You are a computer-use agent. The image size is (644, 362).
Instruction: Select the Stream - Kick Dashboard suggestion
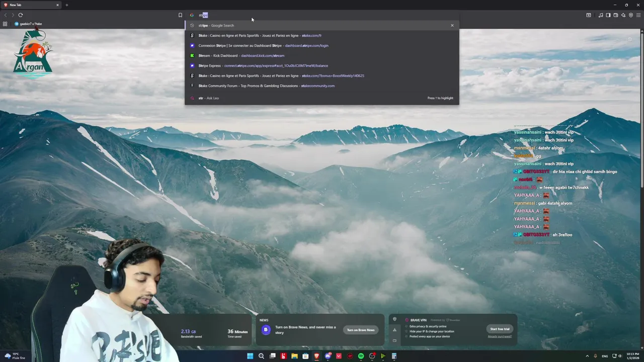[322, 55]
